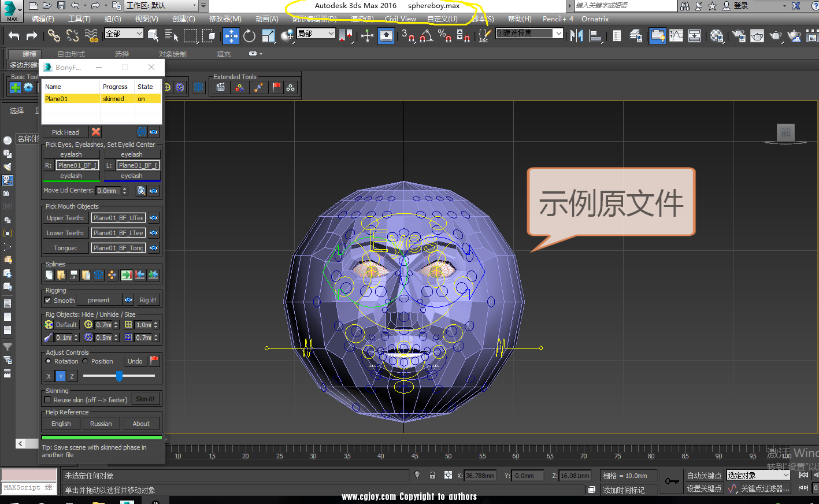The height and width of the screenshot is (504, 819).
Task: Click the Unlink Selection tool
Action: [x=72, y=36]
